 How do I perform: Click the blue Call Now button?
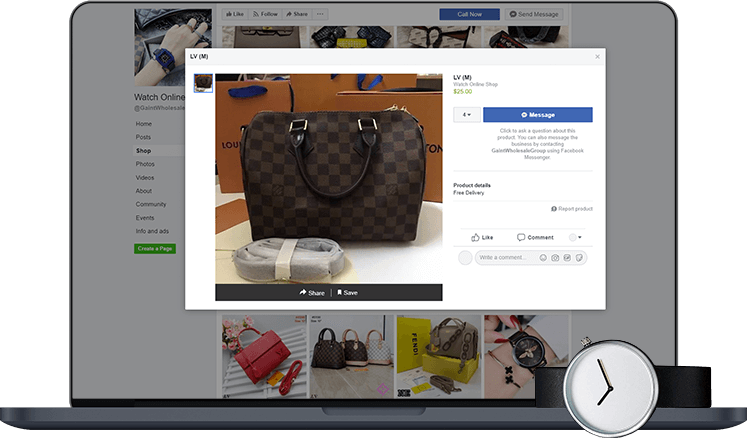(469, 14)
